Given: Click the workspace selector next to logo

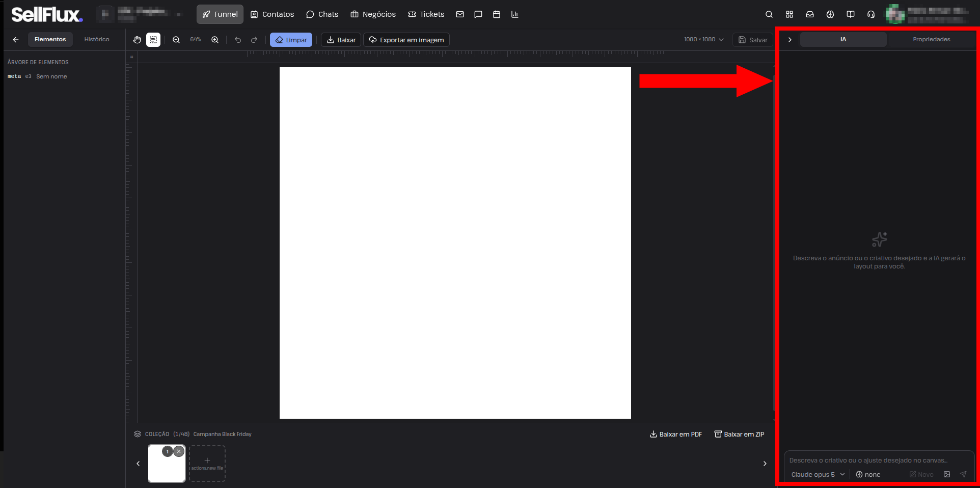Looking at the screenshot, I should 140,14.
